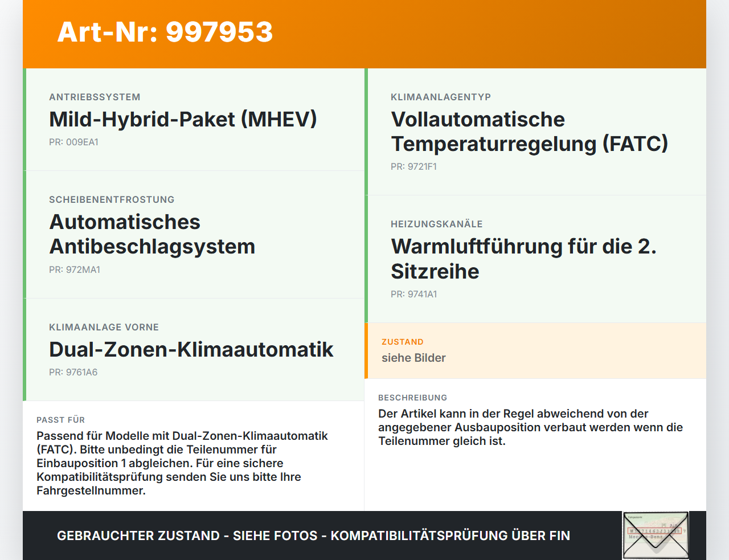This screenshot has height=560, width=729.
Task: Select 'Mild-Hybrid-Paket (MHEV)' value
Action: tap(183, 119)
